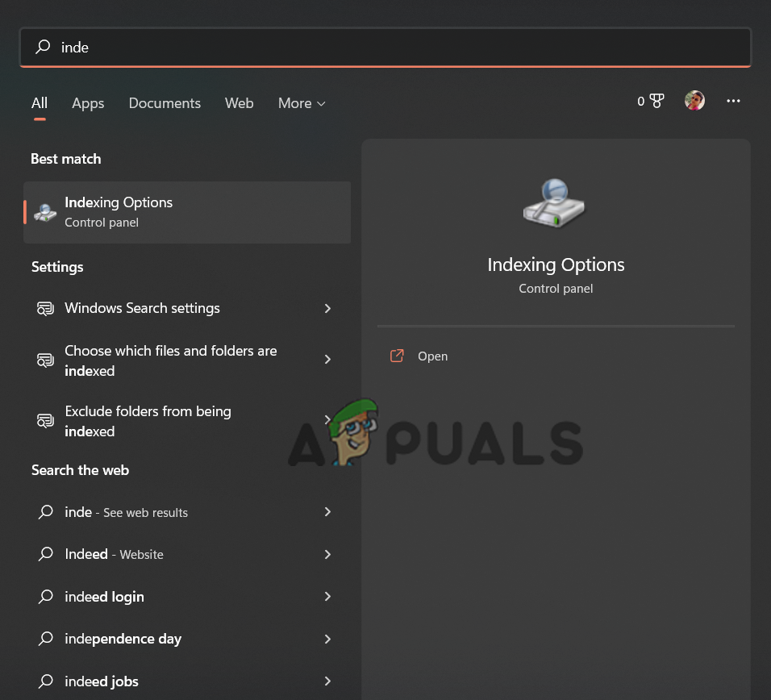771x700 pixels.
Task: Expand the Windows Search settings chevron
Action: click(x=327, y=309)
